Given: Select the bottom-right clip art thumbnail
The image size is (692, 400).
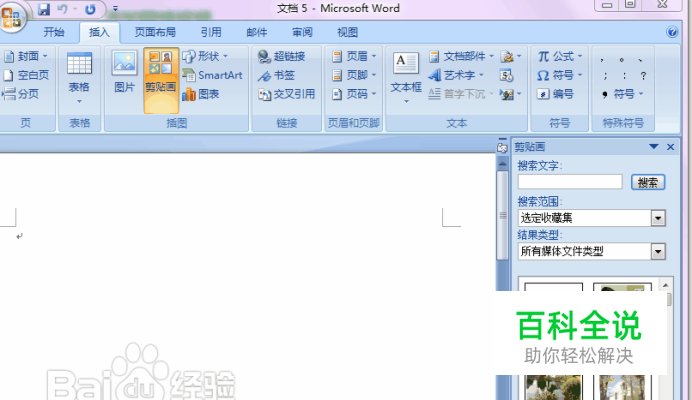Looking at the screenshot, I should 622,388.
